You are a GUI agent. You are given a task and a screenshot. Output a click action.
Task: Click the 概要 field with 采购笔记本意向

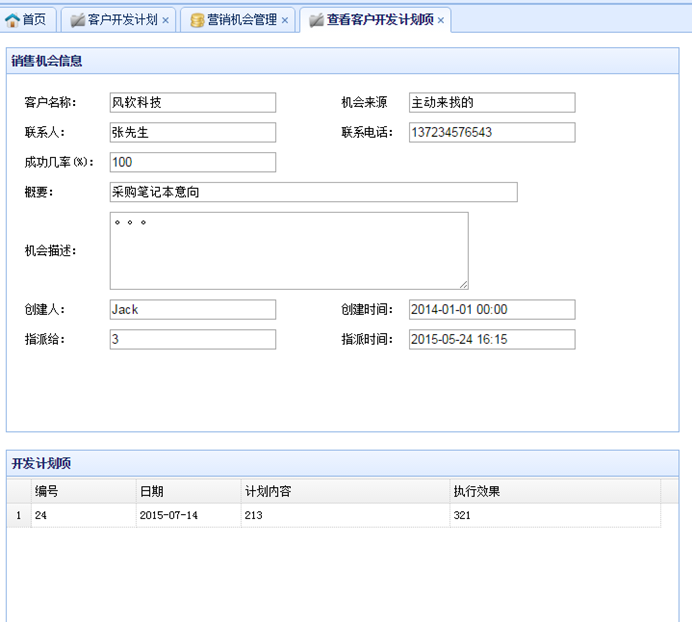click(x=313, y=192)
